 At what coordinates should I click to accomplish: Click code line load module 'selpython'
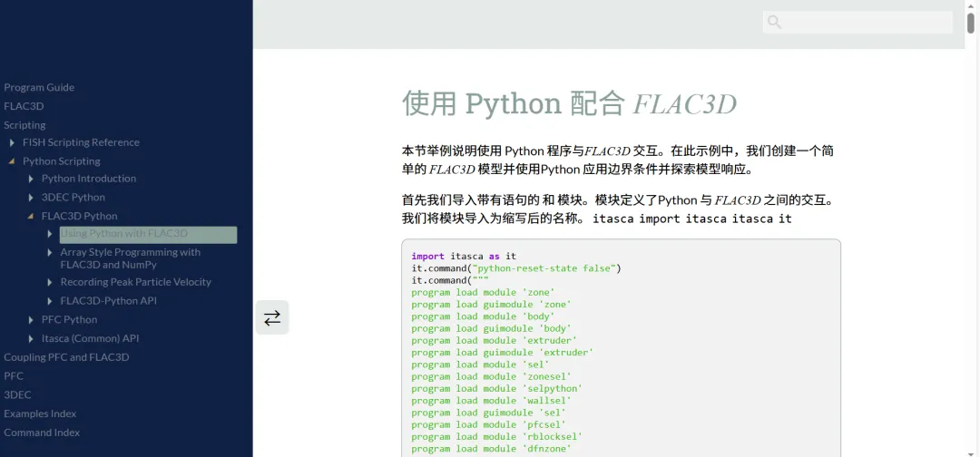point(497,388)
